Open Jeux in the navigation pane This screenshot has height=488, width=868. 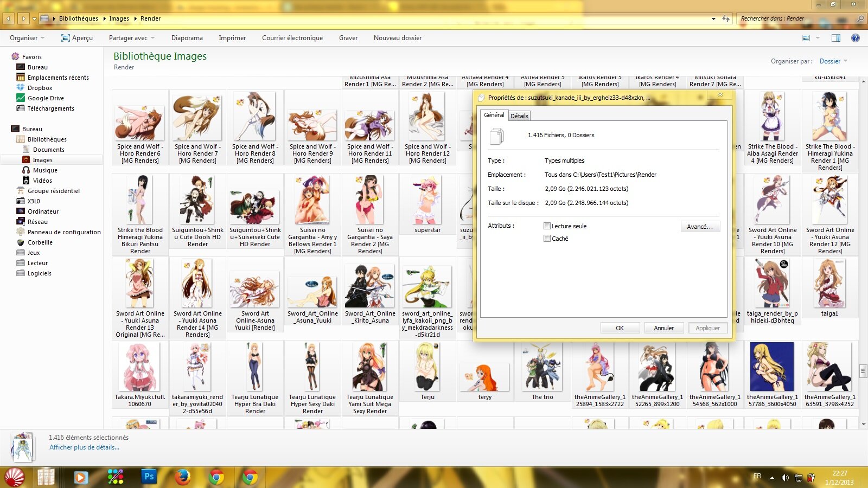point(34,253)
